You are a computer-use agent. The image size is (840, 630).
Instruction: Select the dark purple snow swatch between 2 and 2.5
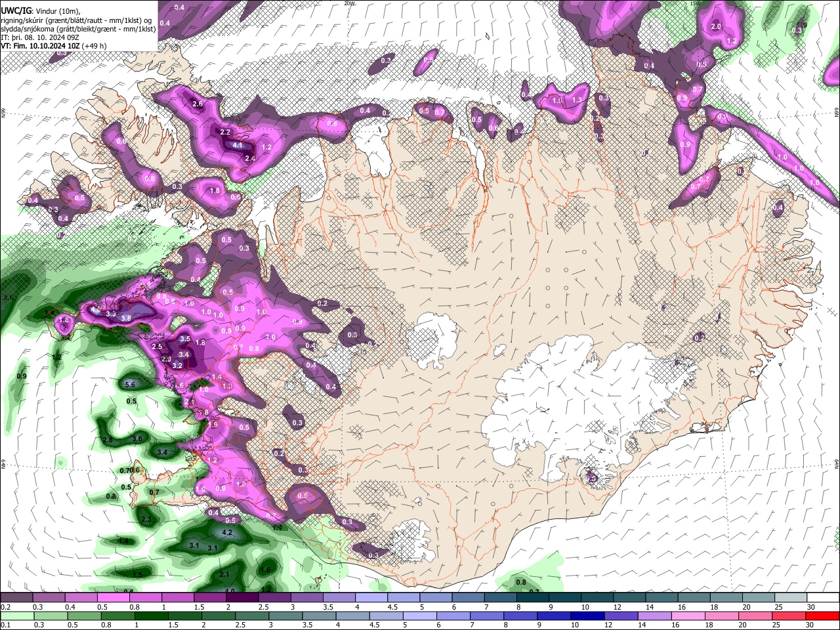(242, 598)
